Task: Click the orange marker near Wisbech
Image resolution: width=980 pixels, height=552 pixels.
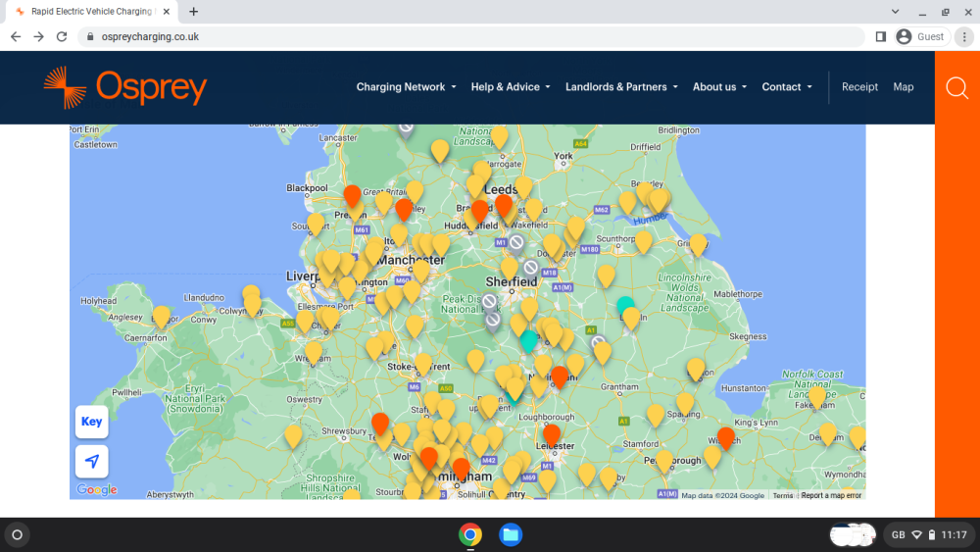Action: point(725,438)
